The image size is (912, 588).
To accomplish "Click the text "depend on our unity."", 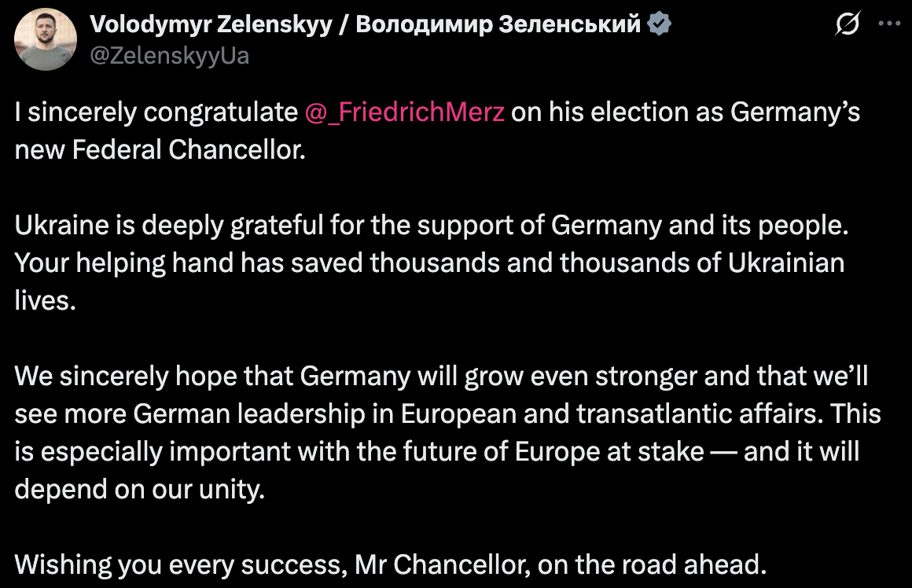I will click(x=139, y=488).
